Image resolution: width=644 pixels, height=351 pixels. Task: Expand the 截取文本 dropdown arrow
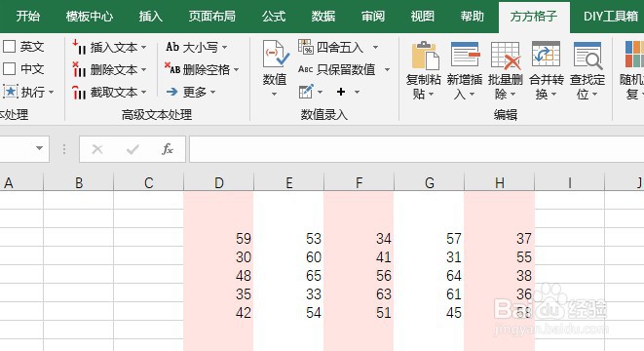(144, 93)
